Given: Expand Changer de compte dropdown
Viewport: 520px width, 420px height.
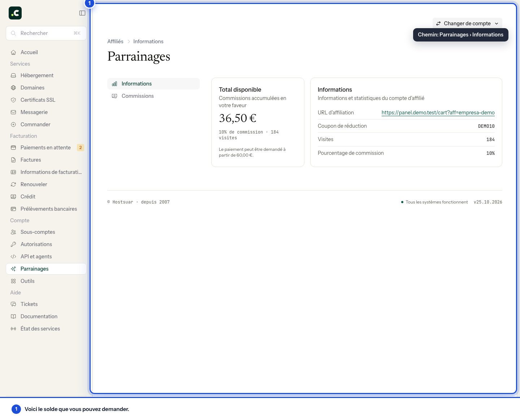Looking at the screenshot, I should [x=467, y=23].
